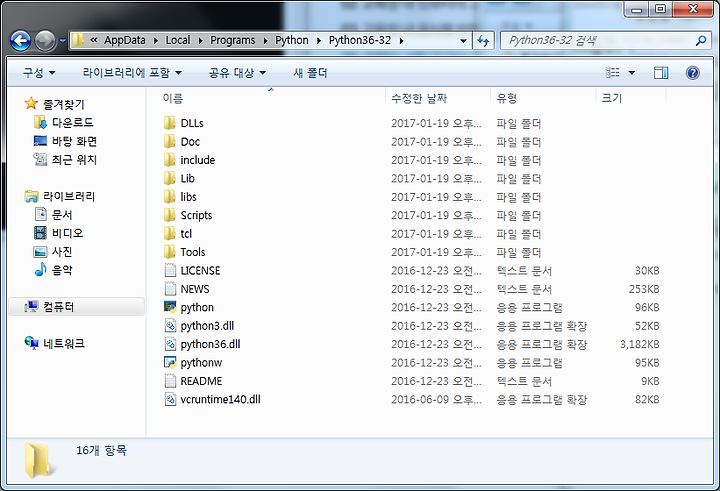Select python36.dll file icon
This screenshot has width=720, height=491.
point(170,344)
